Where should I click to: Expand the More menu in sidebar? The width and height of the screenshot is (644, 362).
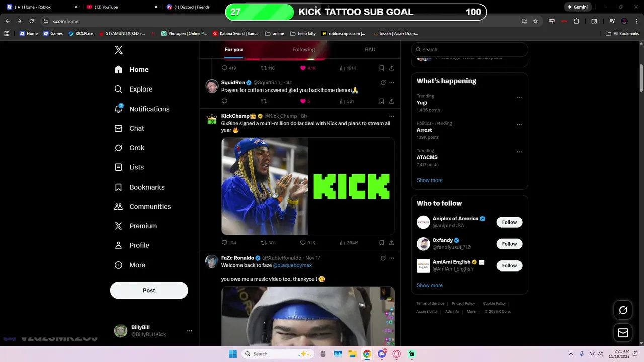click(130, 265)
